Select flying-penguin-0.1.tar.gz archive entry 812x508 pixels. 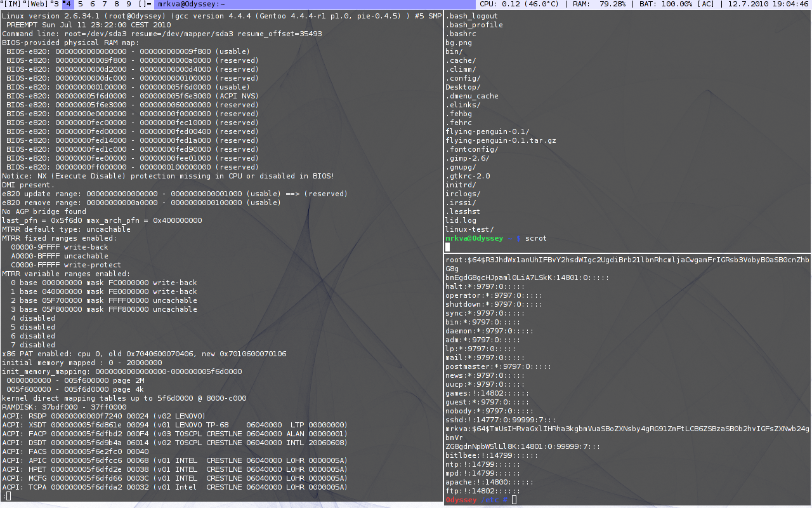coord(501,140)
